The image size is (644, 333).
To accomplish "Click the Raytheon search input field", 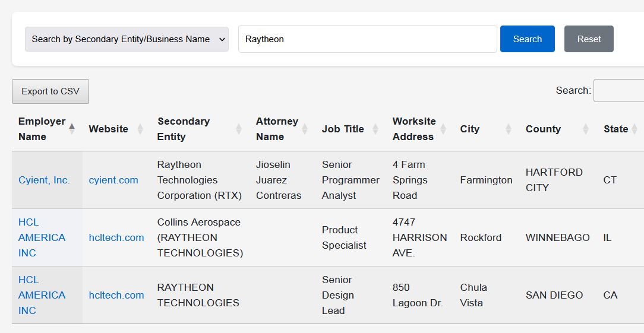I will click(368, 39).
